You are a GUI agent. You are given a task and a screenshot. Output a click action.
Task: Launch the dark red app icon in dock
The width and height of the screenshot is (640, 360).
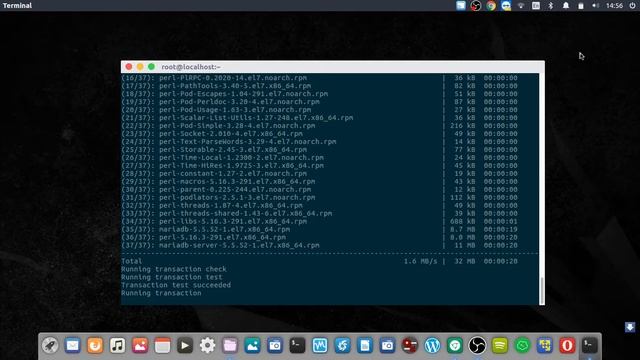410,346
